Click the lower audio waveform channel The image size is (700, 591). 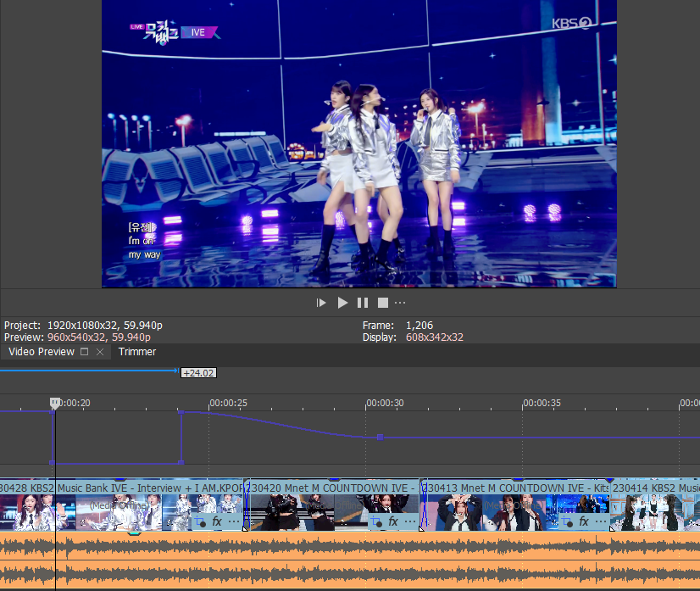click(350, 574)
